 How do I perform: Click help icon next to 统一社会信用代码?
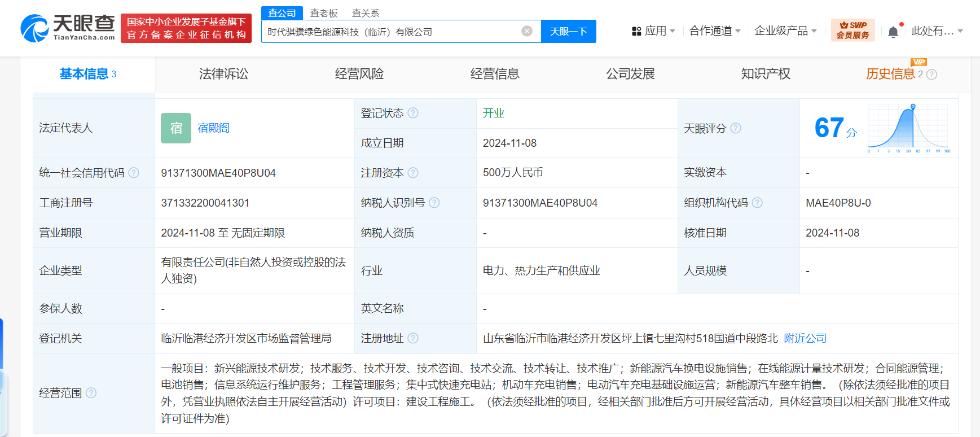click(x=134, y=173)
